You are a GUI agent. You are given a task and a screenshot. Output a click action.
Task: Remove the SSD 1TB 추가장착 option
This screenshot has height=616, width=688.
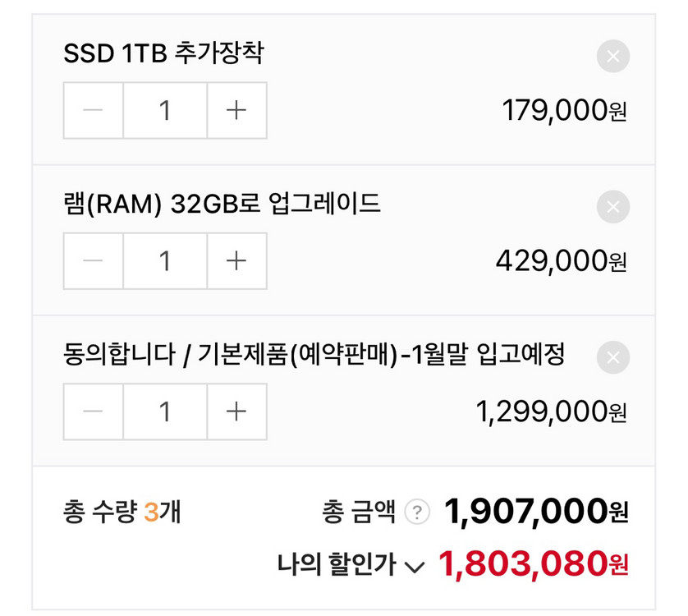tap(612, 56)
